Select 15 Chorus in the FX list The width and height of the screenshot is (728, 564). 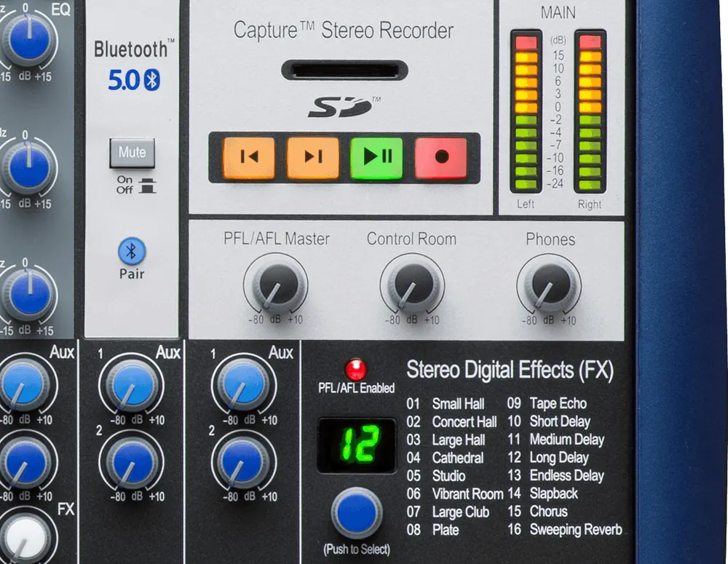tap(538, 511)
